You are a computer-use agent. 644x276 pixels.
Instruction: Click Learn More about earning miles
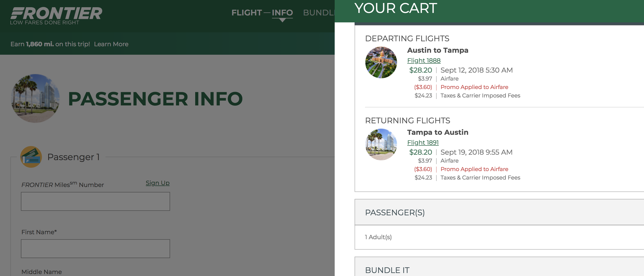[x=111, y=44]
